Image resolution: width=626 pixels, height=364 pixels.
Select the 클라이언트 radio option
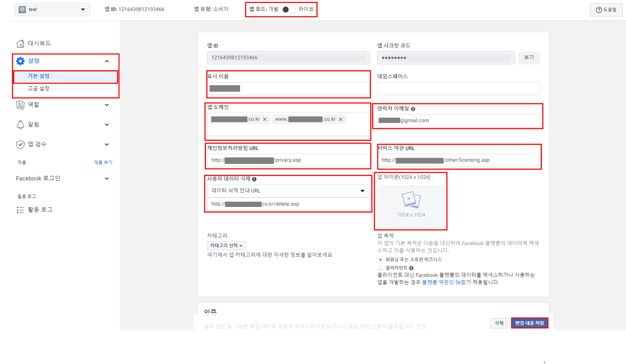[380, 268]
